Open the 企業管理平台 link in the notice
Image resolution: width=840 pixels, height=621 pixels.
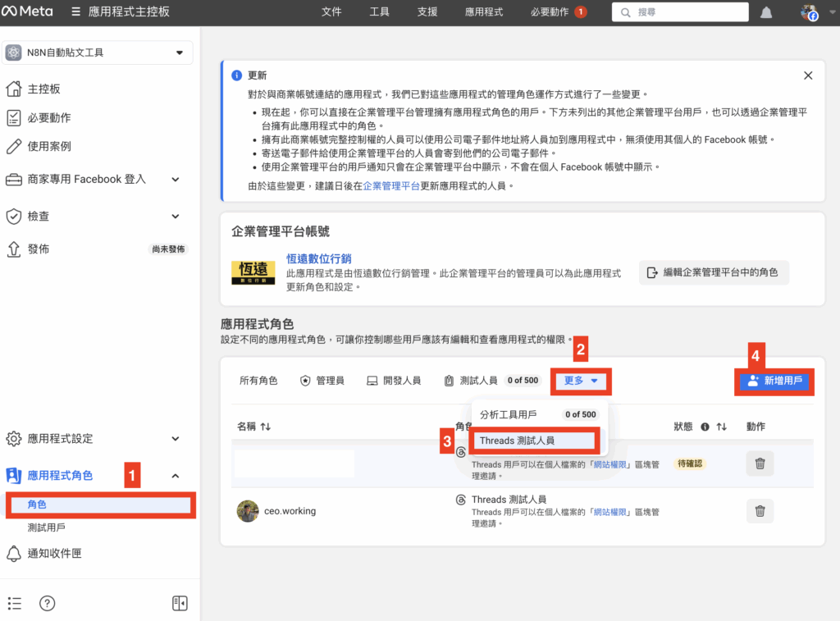[391, 186]
